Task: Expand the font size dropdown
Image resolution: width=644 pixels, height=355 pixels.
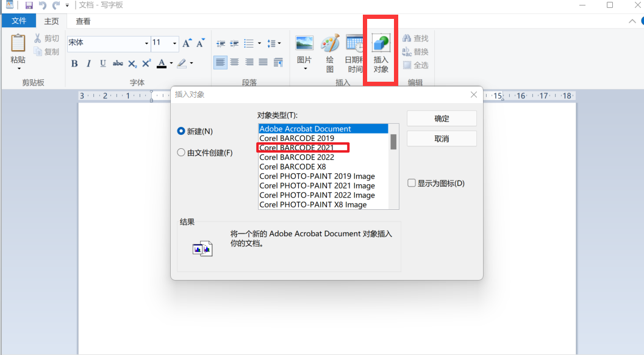Action: pyautogui.click(x=175, y=43)
